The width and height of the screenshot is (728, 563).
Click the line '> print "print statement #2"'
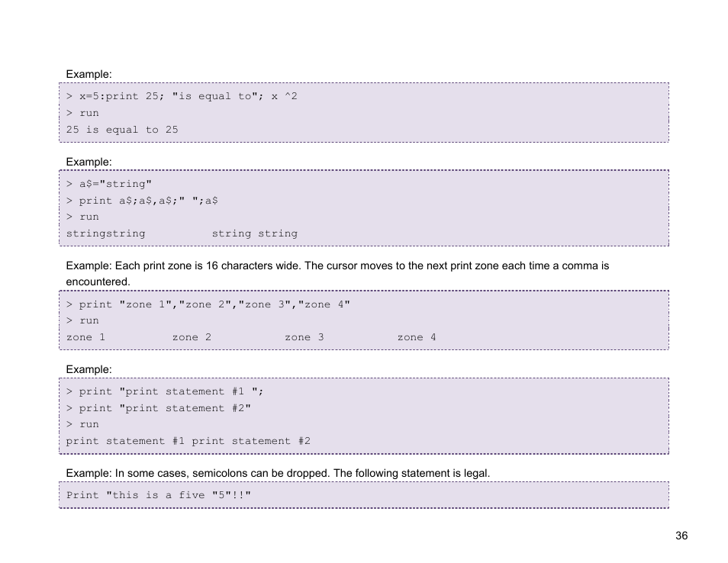tap(158, 408)
